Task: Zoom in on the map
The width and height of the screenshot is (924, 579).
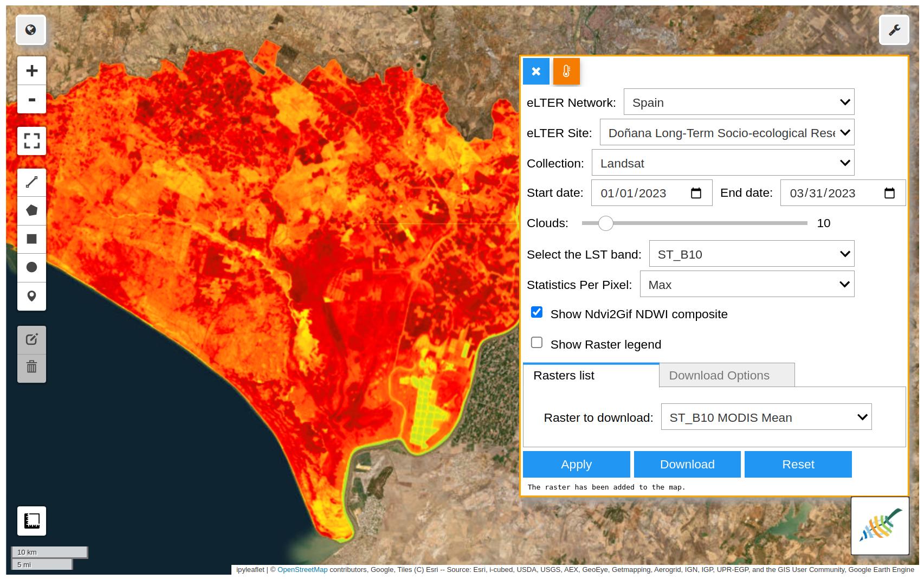Action: click(31, 70)
